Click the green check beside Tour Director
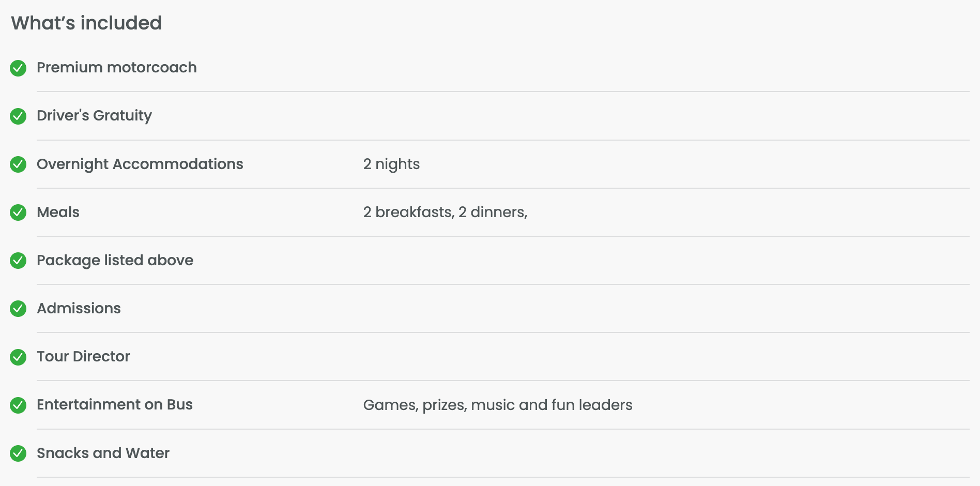The width and height of the screenshot is (980, 486). point(18,357)
